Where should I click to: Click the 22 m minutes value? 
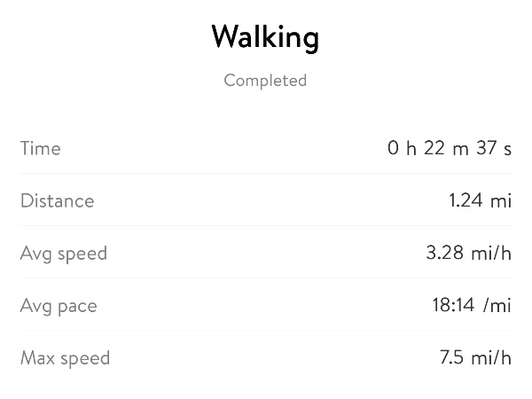(445, 148)
